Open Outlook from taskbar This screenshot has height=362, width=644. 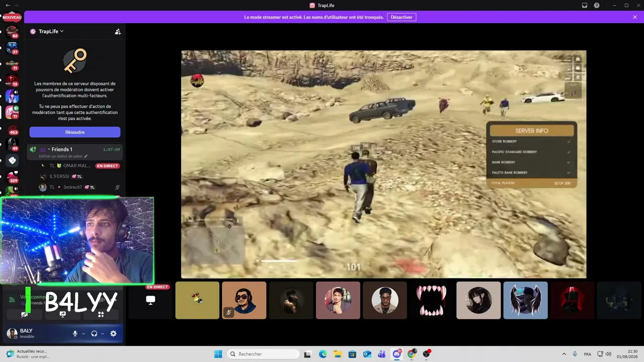pos(367,354)
